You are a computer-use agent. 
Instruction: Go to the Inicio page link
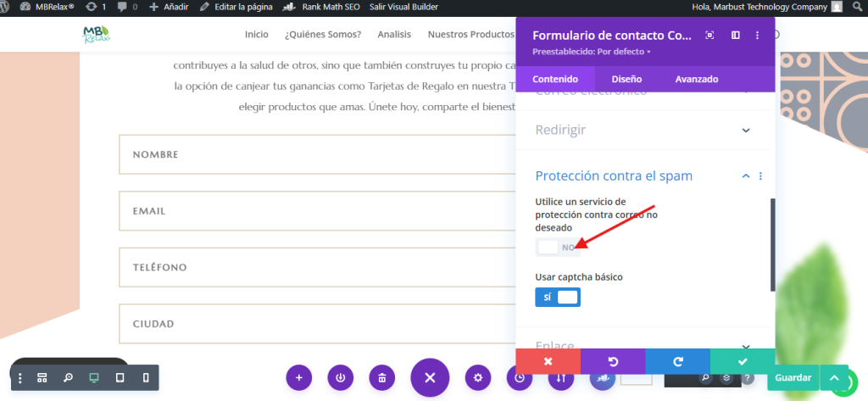tap(256, 35)
